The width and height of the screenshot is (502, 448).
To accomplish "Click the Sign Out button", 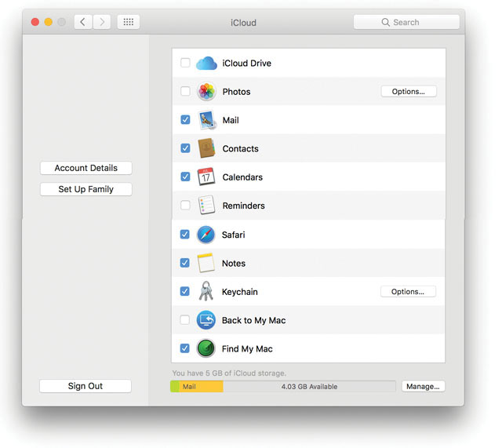I will point(85,386).
